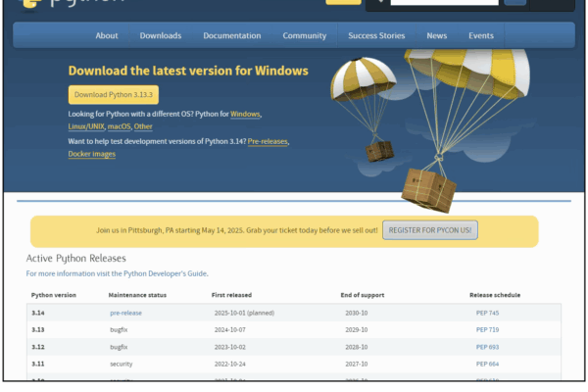
Task: Click the pre-release status link for 3.14
Action: pos(125,313)
